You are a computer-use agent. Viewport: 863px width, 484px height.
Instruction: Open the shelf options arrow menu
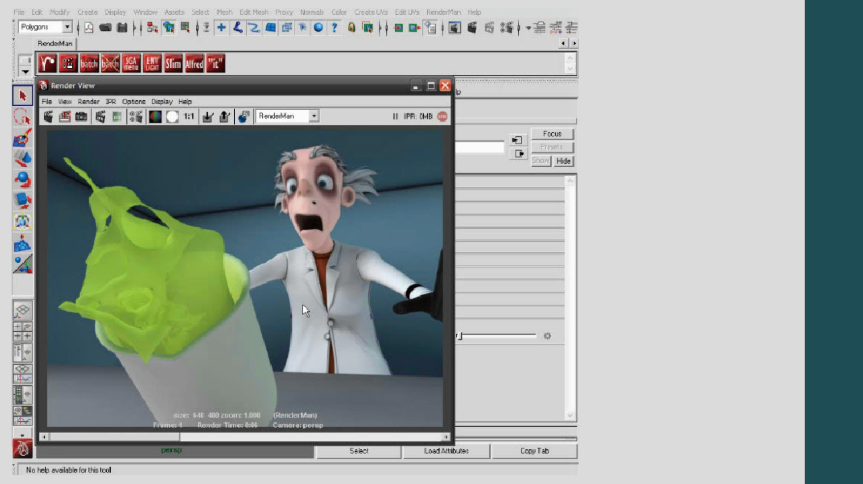coord(25,72)
